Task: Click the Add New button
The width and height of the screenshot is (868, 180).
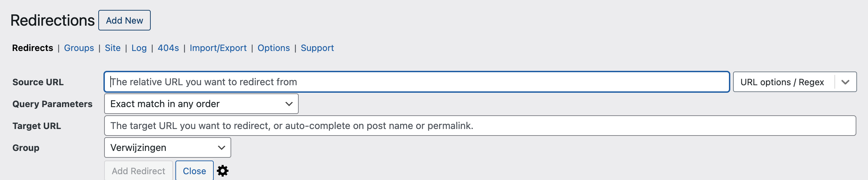Action: (x=124, y=20)
